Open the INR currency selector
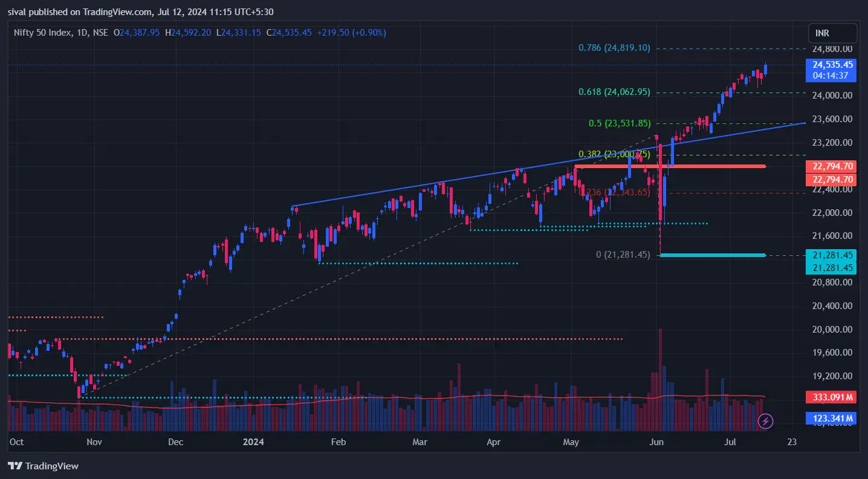Viewport: 868px width, 479px height. pyautogui.click(x=832, y=33)
